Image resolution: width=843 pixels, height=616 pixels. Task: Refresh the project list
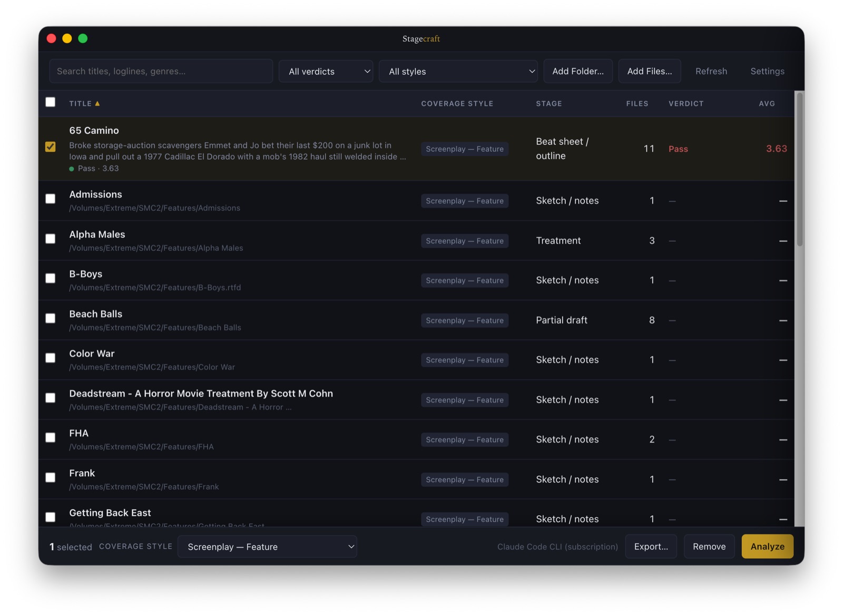pyautogui.click(x=711, y=71)
